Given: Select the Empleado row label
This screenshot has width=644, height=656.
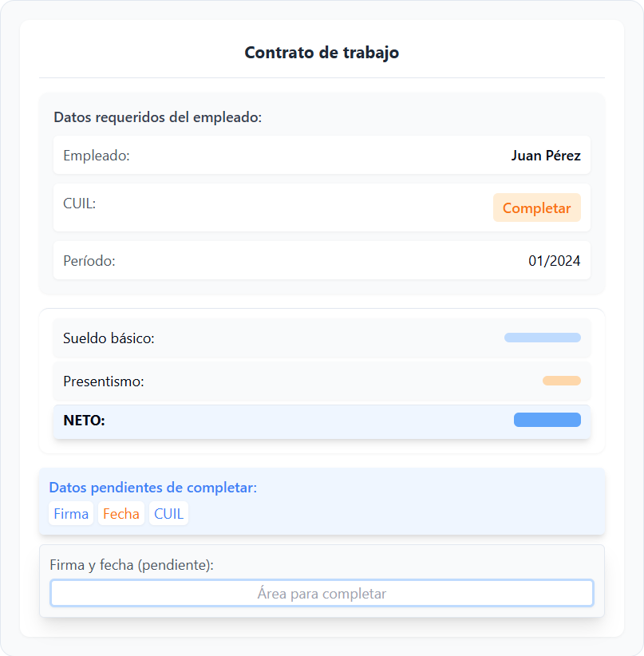Looking at the screenshot, I should pyautogui.click(x=97, y=156).
